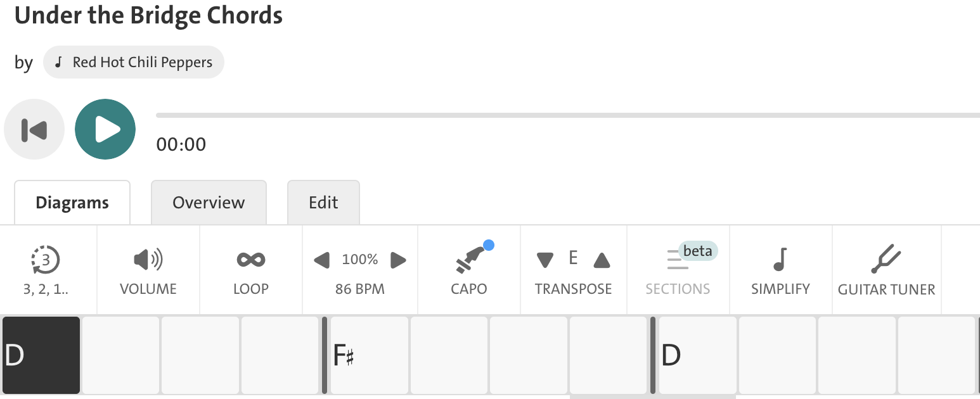Click the rewind to start button
980x399 pixels.
coord(34,129)
